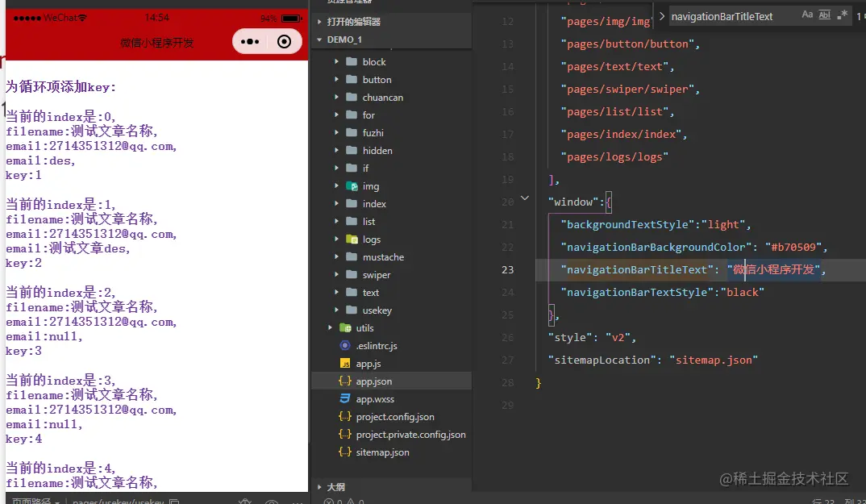Expand the block folder arrow
Image resolution: width=866 pixels, height=504 pixels.
click(336, 61)
